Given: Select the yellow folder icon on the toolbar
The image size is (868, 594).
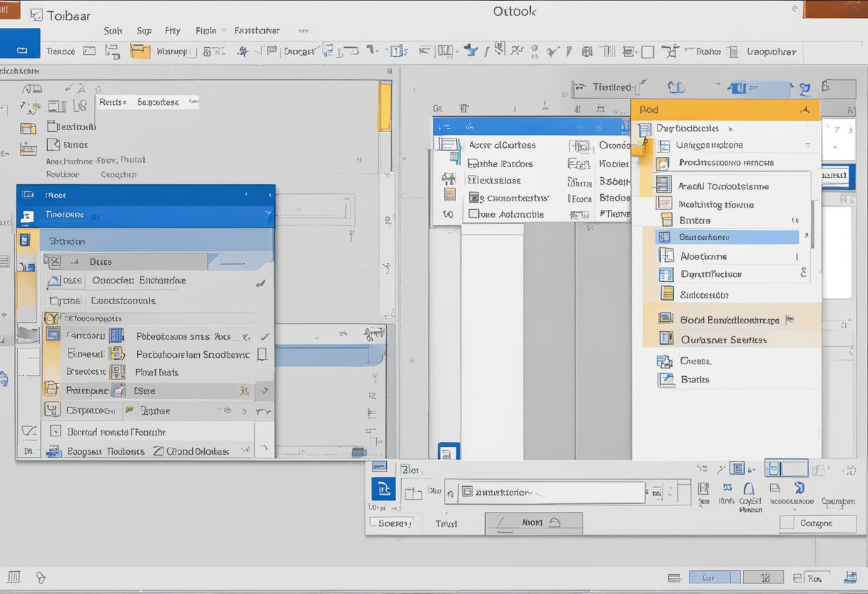Looking at the screenshot, I should [x=139, y=51].
